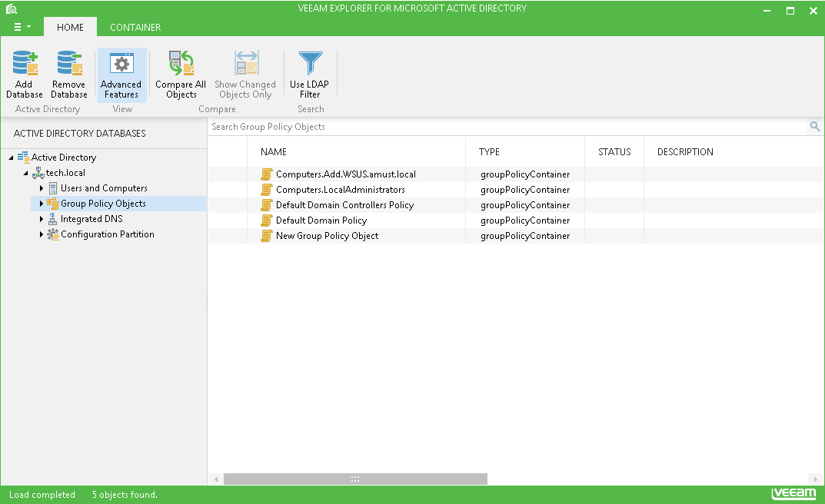Select Default Domain Policy name

[321, 220]
